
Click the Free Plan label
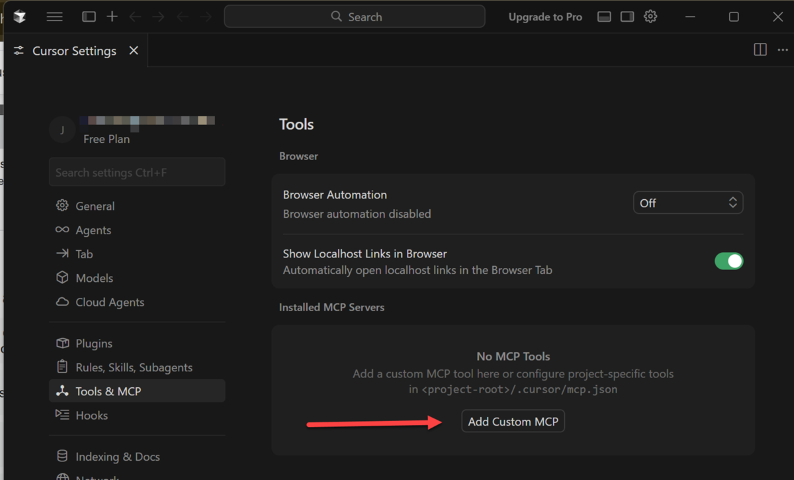[106, 139]
